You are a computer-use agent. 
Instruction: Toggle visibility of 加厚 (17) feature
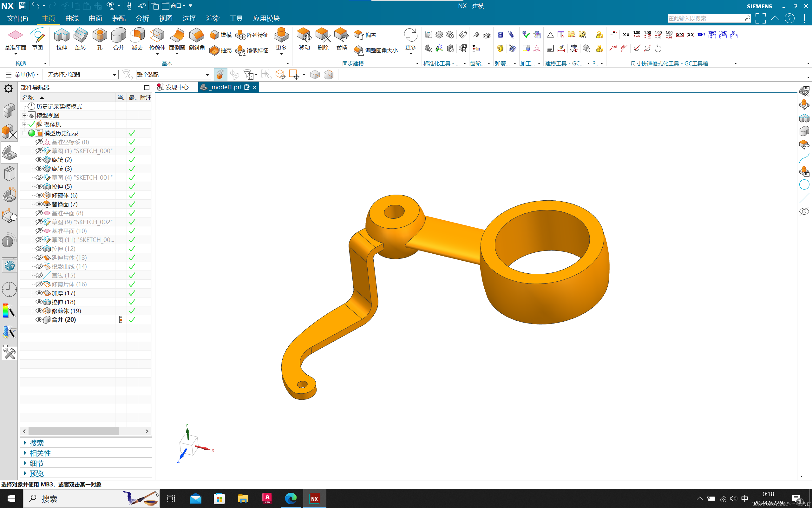pos(39,293)
